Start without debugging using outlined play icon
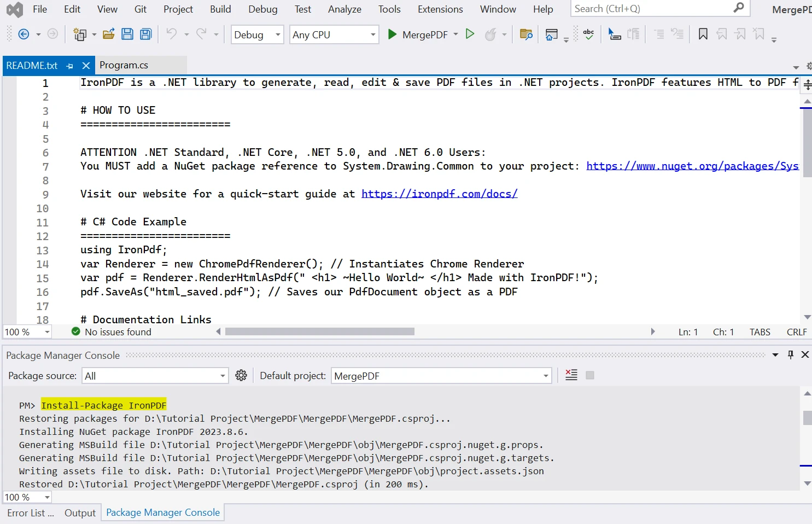 click(x=470, y=34)
